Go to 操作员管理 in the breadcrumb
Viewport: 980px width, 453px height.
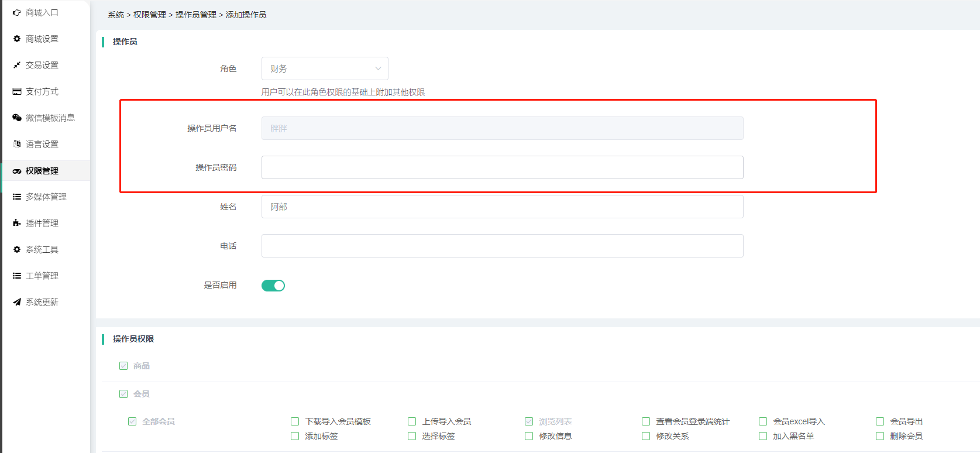tap(195, 15)
